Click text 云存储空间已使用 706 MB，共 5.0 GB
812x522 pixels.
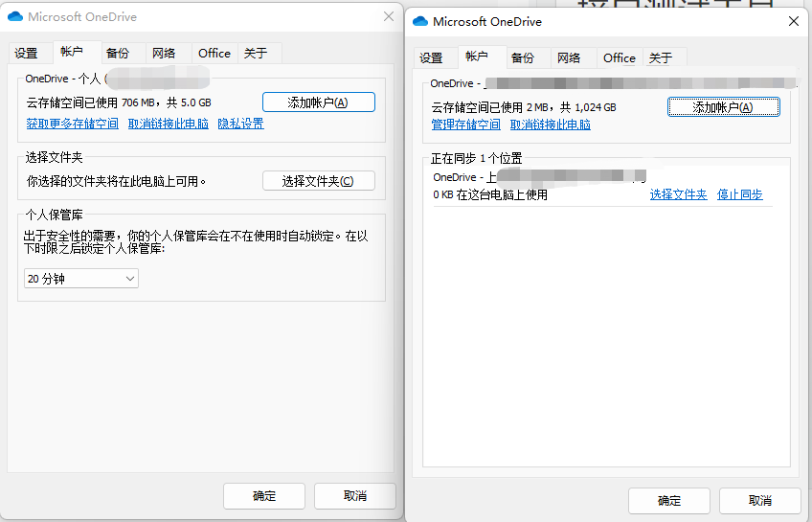[119, 102]
